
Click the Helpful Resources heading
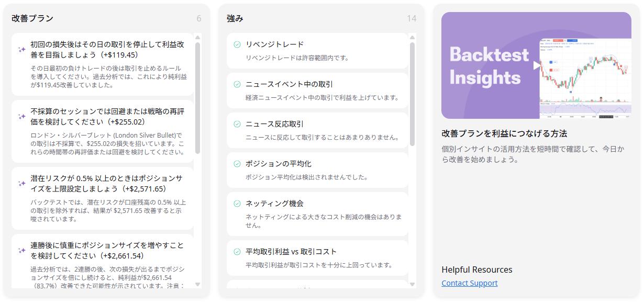477,270
